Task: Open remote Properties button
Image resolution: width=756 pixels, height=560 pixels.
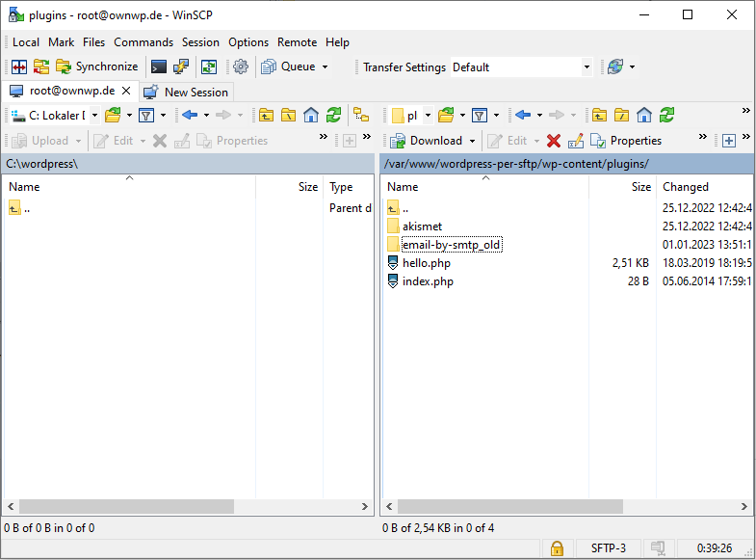Action: click(626, 141)
